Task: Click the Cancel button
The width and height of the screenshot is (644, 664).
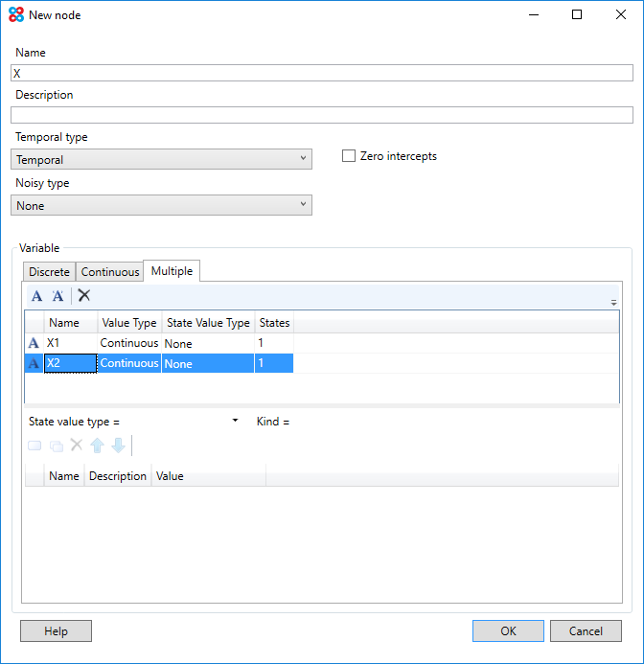Action: (586, 631)
